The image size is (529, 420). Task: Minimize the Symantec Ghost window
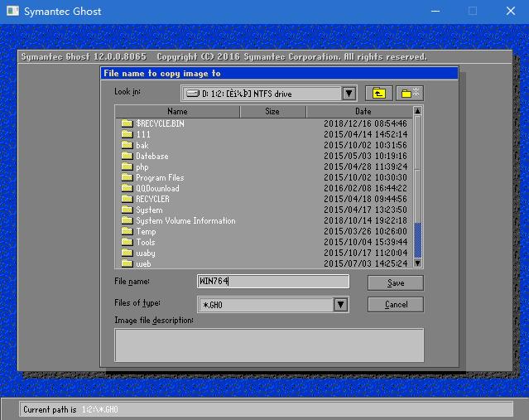click(x=435, y=11)
